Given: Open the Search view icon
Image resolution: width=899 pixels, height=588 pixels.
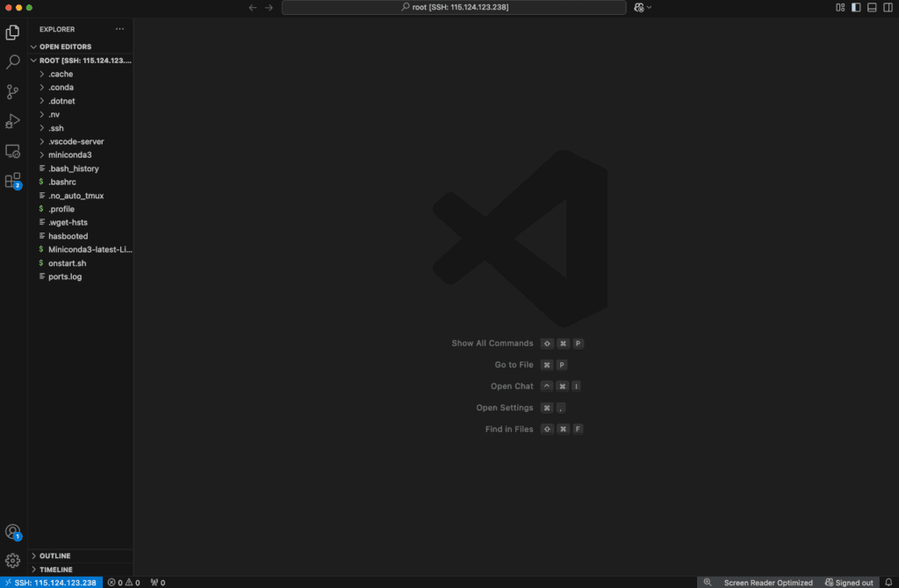Looking at the screenshot, I should coord(12,61).
